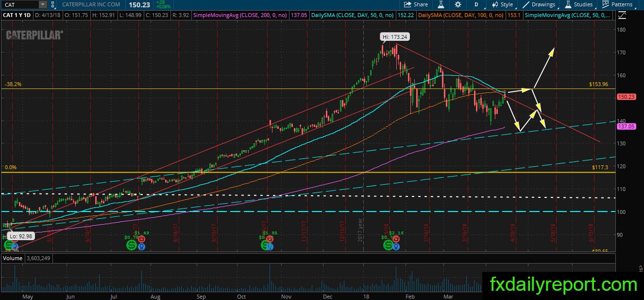Screen dimensions: 644x300
Task: Click the H: 152.91 high value in header
Action: point(104,16)
